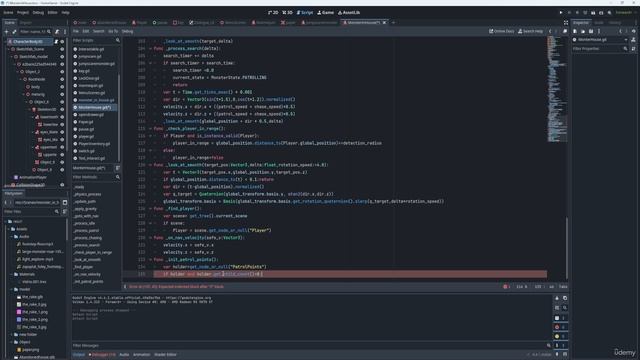Switch to the Script workspace
This screenshot has width=640, height=360.
(304, 13)
